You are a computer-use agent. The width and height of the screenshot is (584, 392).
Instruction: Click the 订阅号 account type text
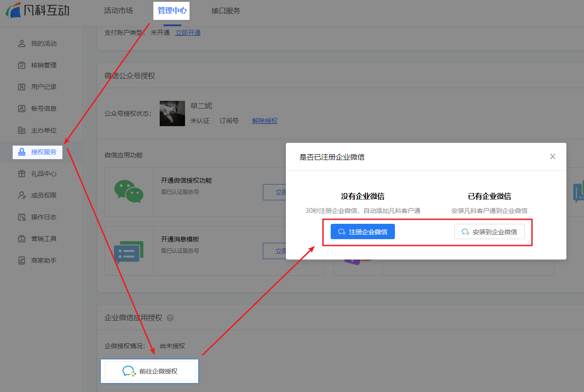point(229,121)
